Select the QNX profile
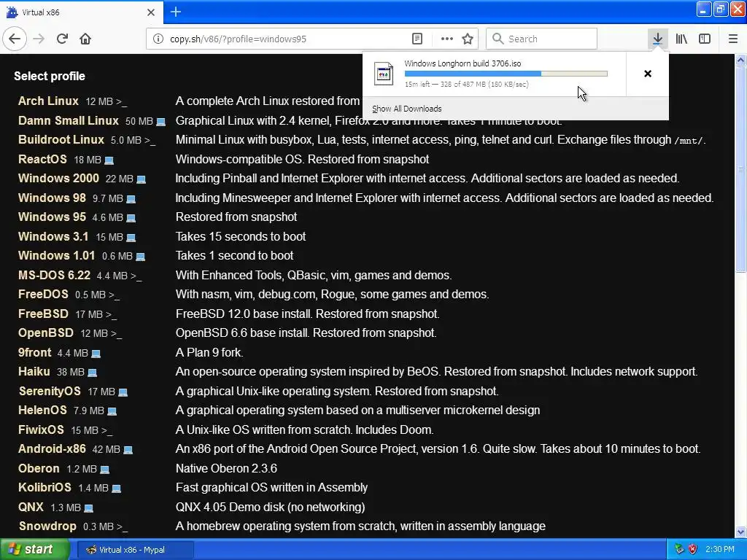 point(31,507)
